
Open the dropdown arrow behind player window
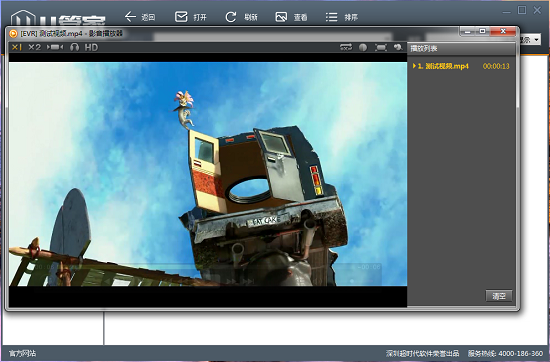537,40
